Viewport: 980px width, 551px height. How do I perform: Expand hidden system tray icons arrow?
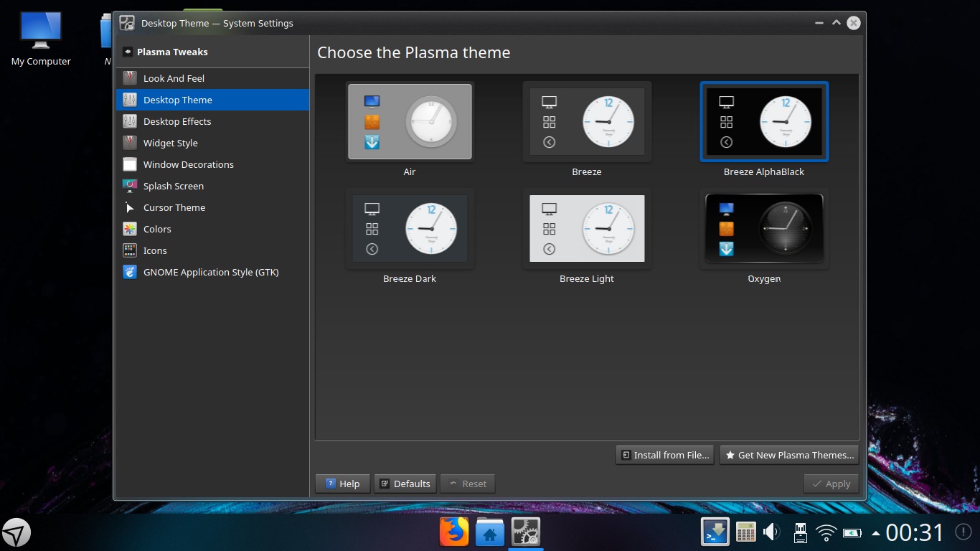(875, 533)
